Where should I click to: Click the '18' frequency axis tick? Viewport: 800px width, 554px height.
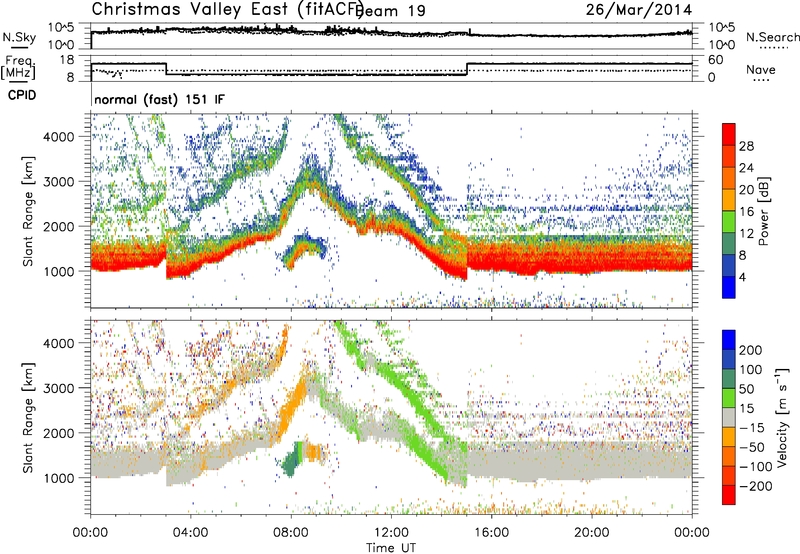67,60
